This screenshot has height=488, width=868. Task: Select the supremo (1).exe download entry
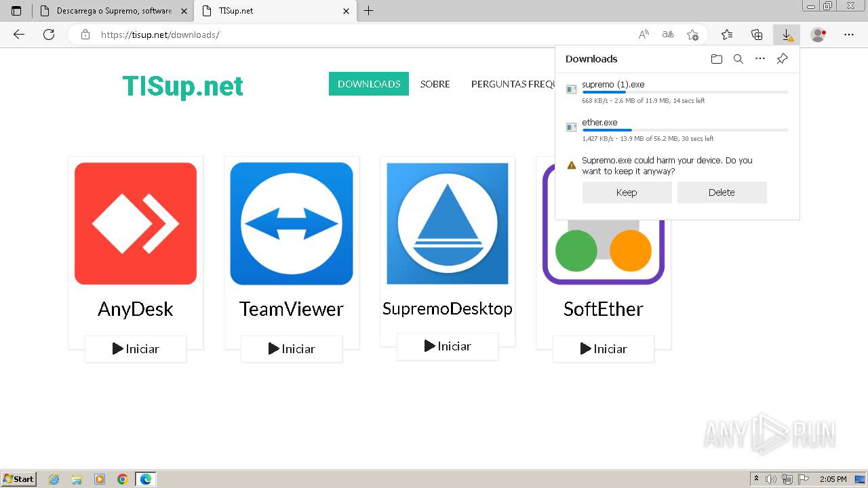[x=677, y=92]
